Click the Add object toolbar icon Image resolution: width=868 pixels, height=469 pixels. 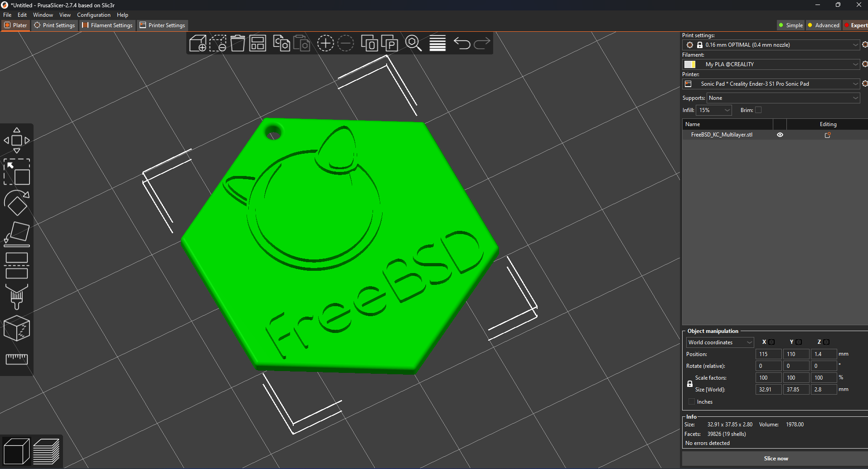(x=198, y=44)
